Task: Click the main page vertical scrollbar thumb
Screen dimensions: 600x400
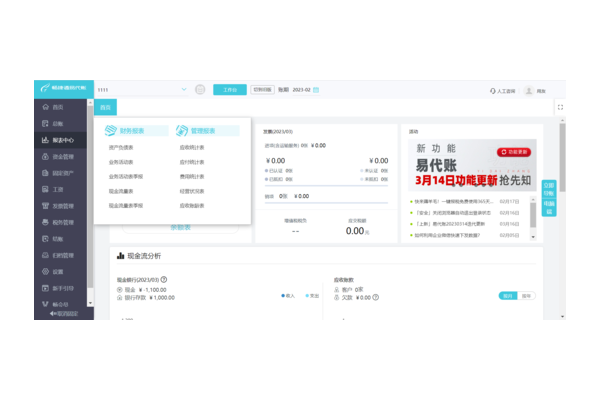Action: (x=562, y=157)
